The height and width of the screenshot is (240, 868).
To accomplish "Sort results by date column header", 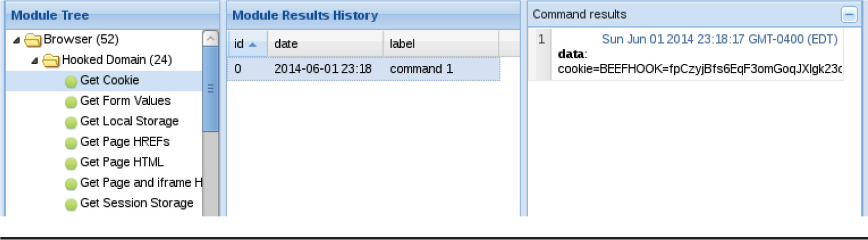I will (x=325, y=44).
